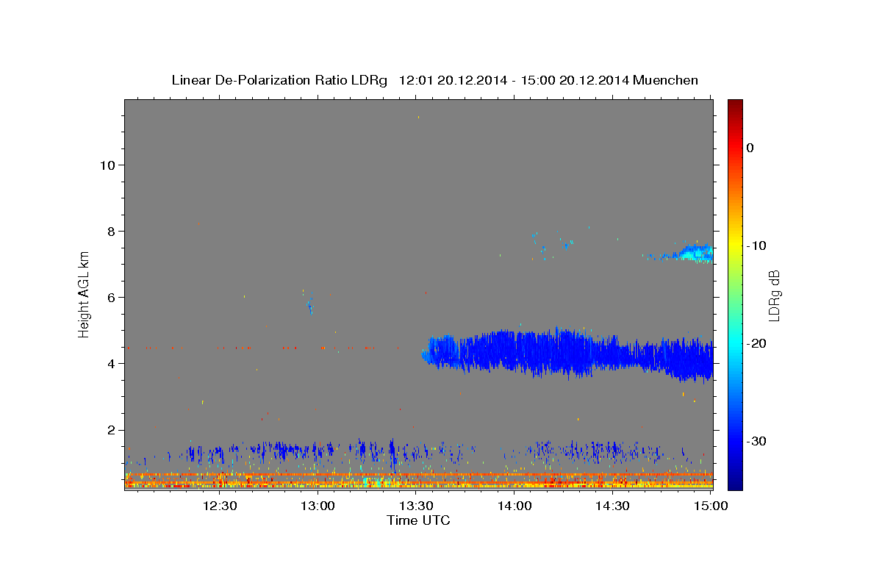882x588 pixels.
Task: Click the 'Time UTC' axis title
Action: point(418,520)
